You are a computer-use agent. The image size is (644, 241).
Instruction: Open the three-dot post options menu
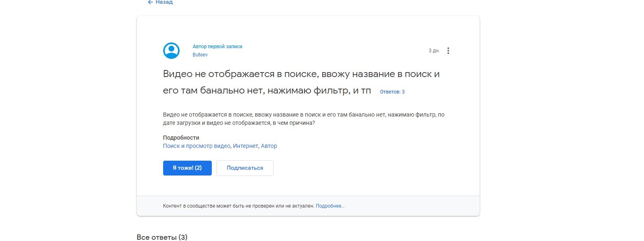[x=448, y=51]
